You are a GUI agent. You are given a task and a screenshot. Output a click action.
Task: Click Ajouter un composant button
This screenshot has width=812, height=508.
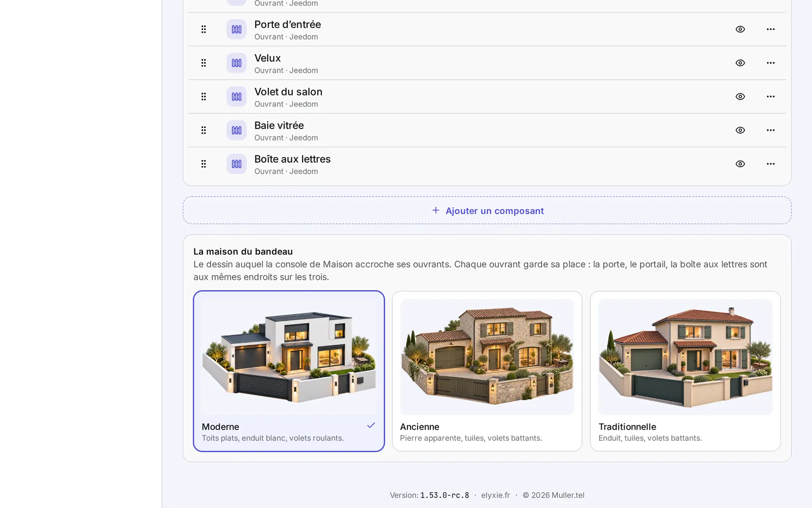click(x=487, y=210)
